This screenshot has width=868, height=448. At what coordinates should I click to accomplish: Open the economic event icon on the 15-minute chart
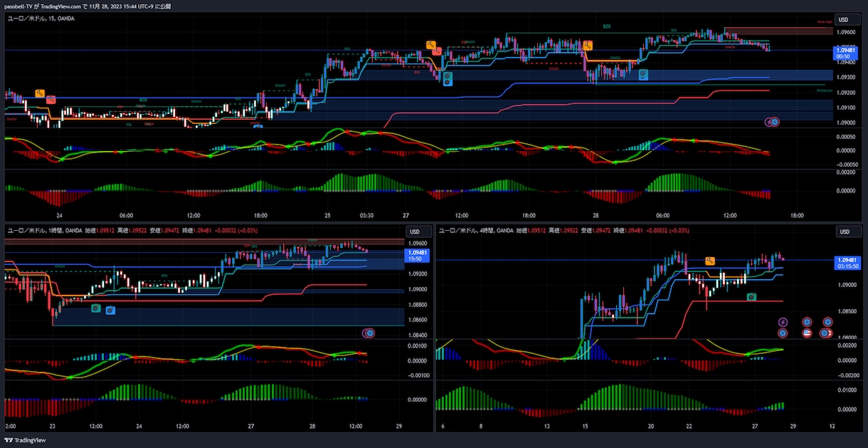coord(775,123)
